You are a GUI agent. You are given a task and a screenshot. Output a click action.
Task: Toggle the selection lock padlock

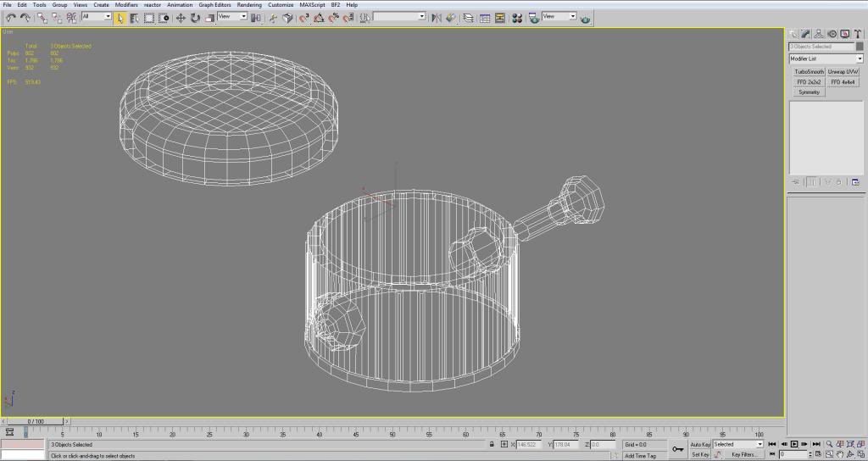click(492, 444)
